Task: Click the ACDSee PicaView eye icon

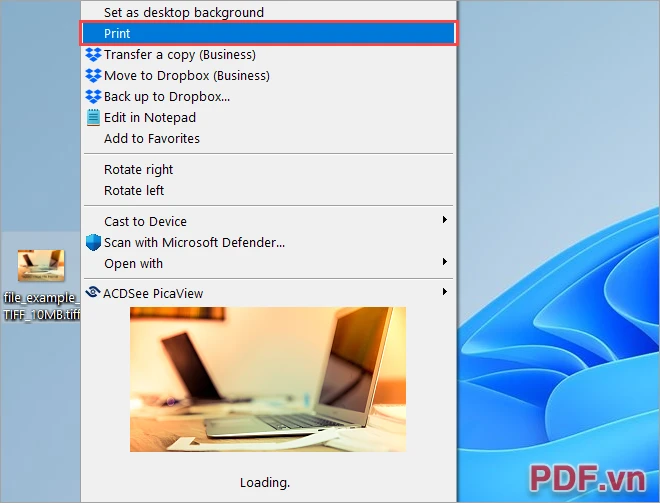Action: 93,292
